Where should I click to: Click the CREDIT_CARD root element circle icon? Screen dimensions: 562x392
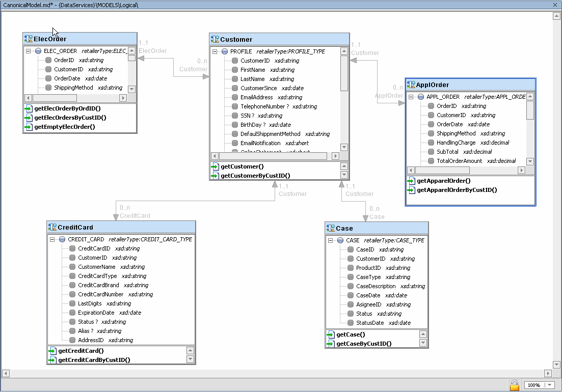pyautogui.click(x=61, y=239)
